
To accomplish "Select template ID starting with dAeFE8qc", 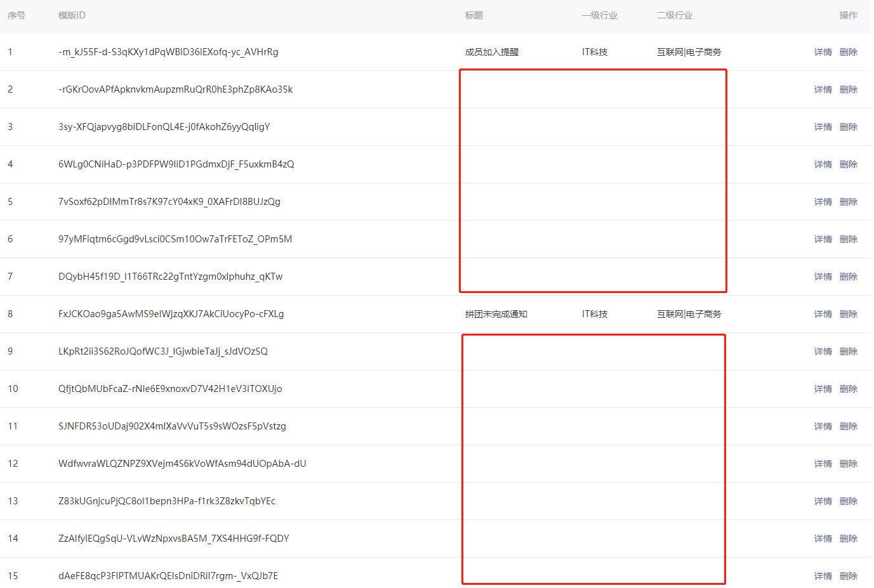I will 168,576.
